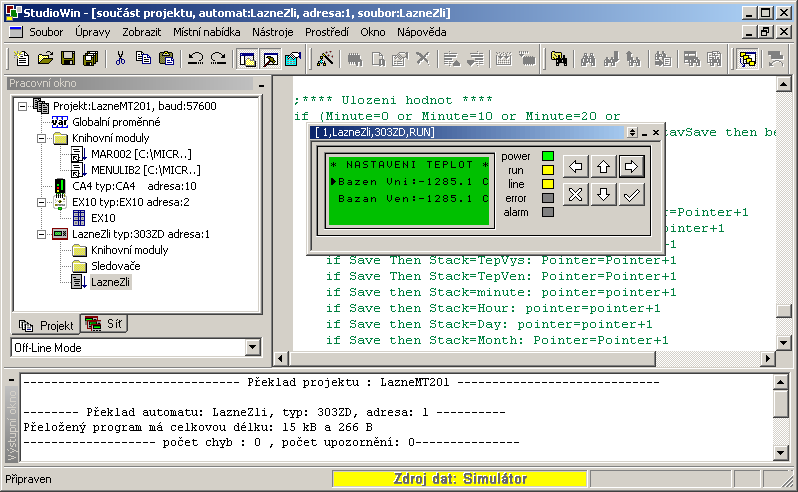Screen dimensions: 798x492
Task: Redo the edit via toolbar arrow
Action: [218, 59]
